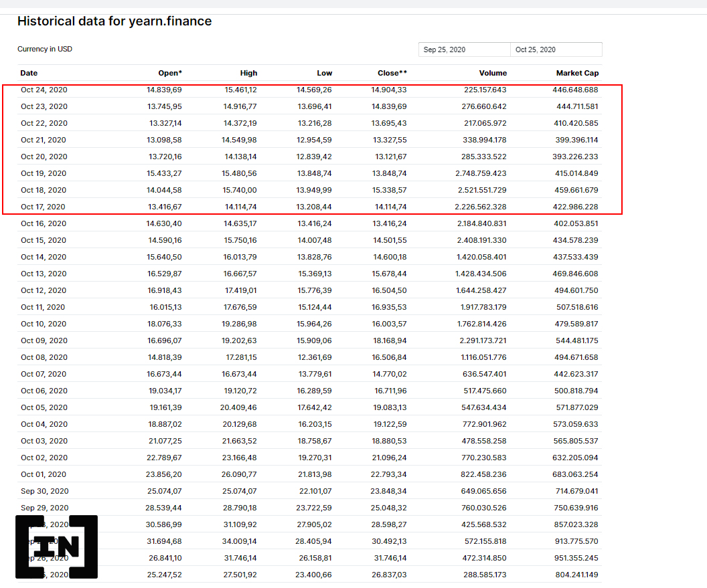Click the Close** column header
707x588 pixels.
click(x=392, y=73)
